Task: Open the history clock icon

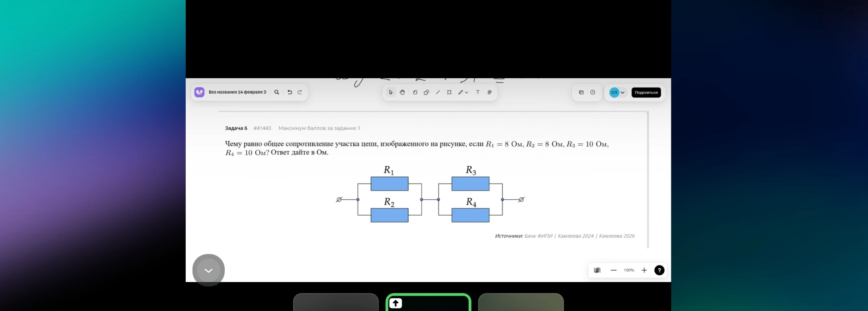Action: [x=593, y=93]
